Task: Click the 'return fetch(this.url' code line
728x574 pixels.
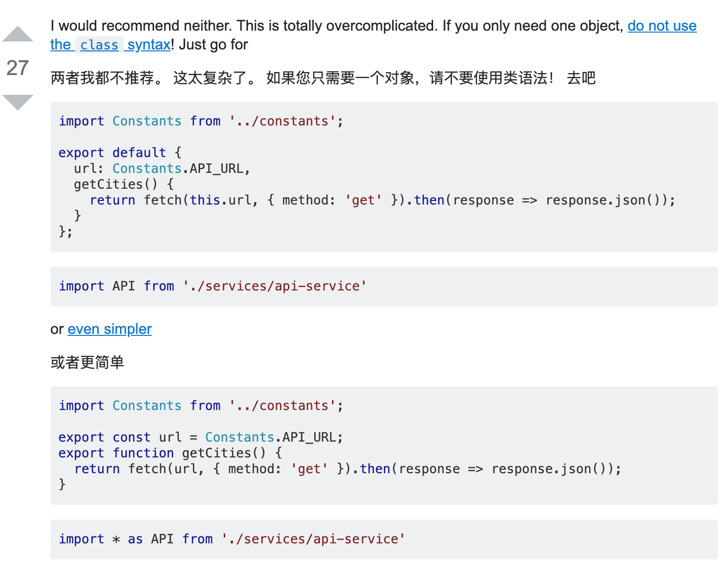Action: [382, 200]
